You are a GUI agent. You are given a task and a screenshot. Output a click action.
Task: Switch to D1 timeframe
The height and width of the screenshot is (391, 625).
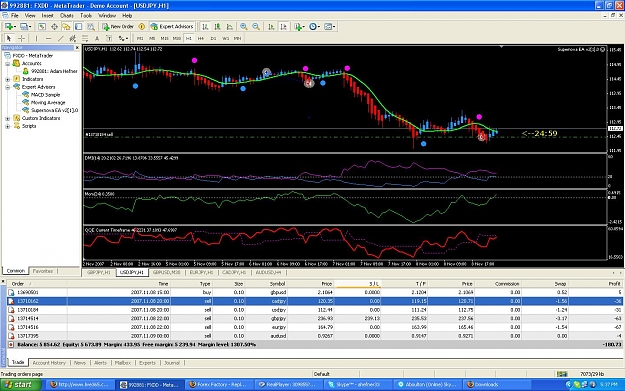[x=213, y=38]
